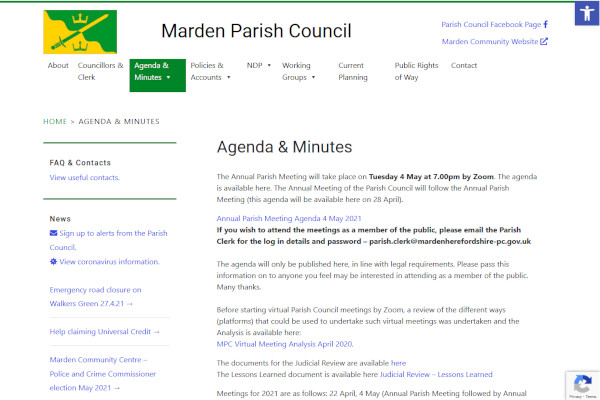The width and height of the screenshot is (600, 400).
Task: Open Annual Parish Meeting Agenda 4 May 2021
Action: pos(289,218)
